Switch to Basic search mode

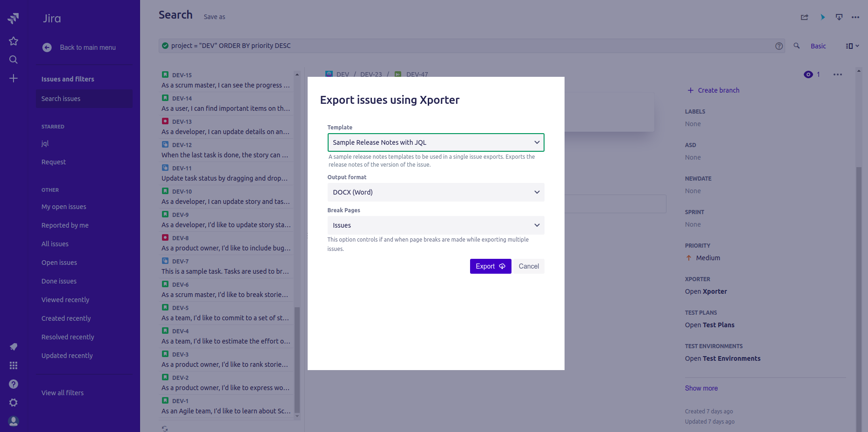point(818,46)
